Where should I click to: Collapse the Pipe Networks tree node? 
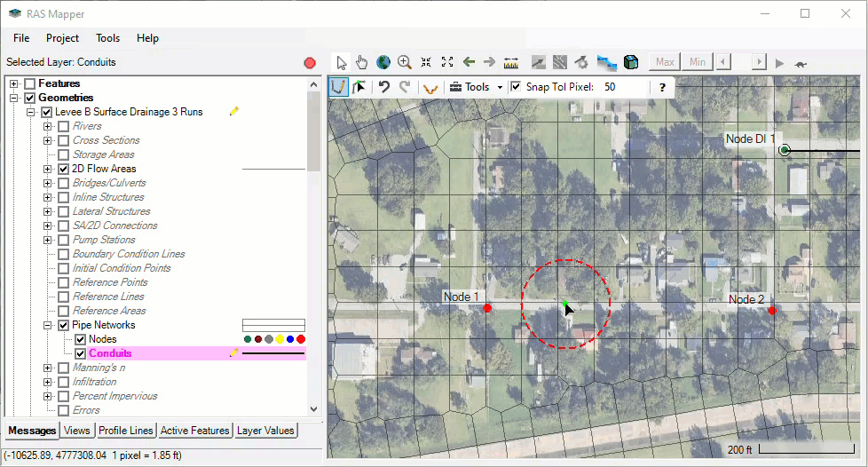tap(48, 325)
